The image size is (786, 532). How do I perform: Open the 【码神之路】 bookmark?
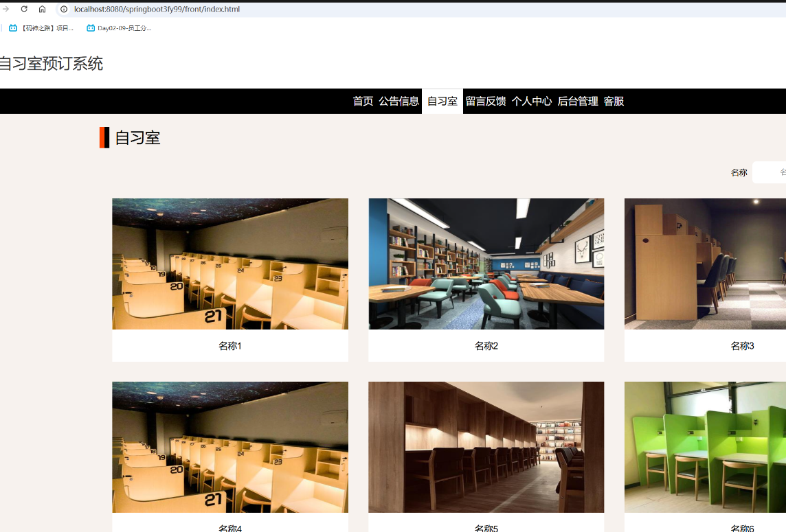click(x=42, y=28)
